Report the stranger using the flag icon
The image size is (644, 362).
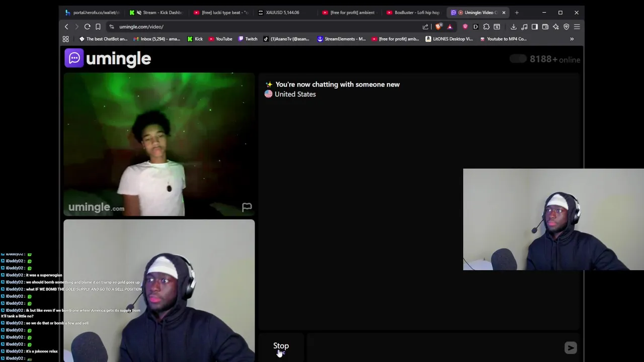click(x=247, y=207)
